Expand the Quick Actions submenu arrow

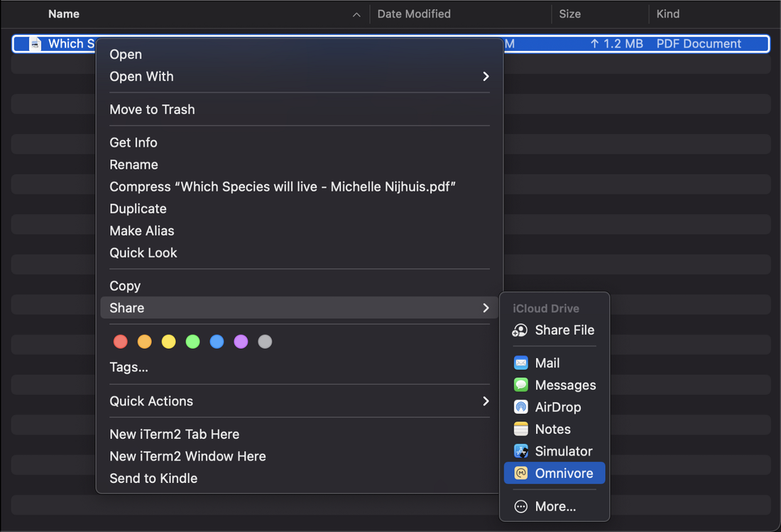[486, 401]
